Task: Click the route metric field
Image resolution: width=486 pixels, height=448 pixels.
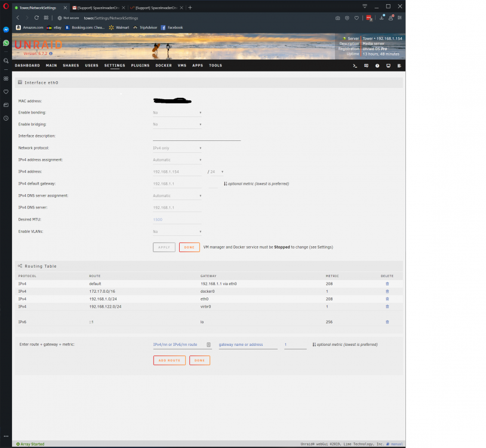Action: (296, 345)
